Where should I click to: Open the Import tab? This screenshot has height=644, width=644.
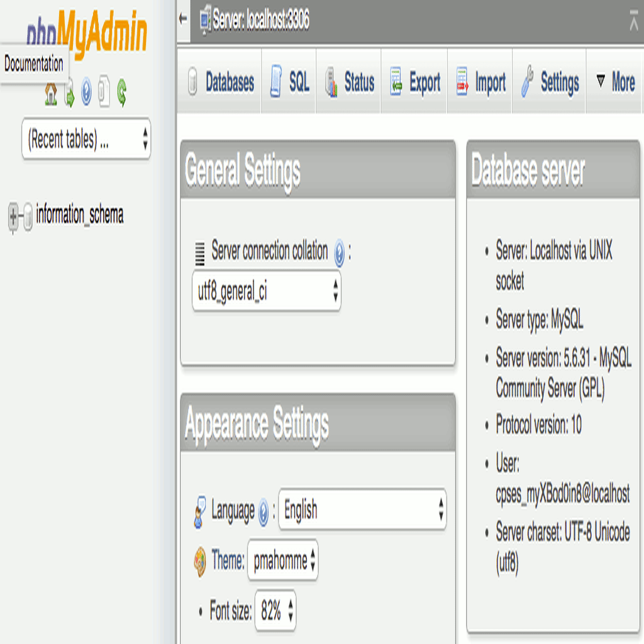(481, 82)
